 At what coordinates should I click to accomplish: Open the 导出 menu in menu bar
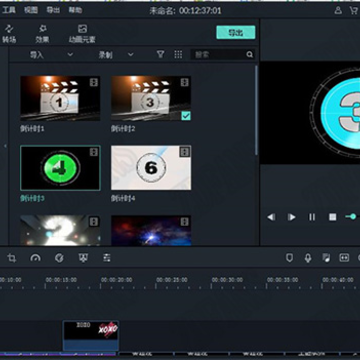pyautogui.click(x=53, y=10)
